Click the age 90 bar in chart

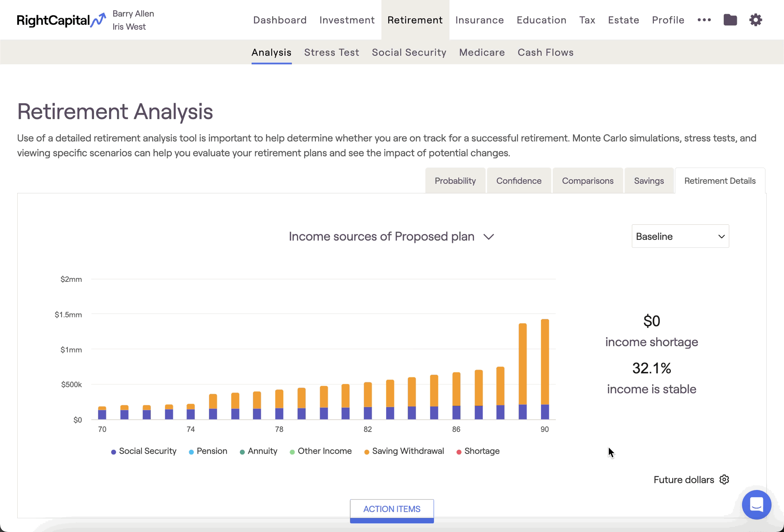click(x=545, y=369)
